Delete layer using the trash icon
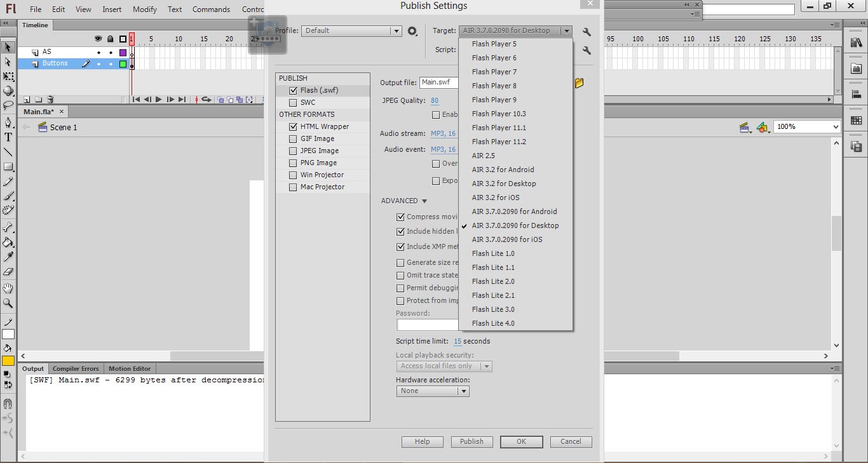Image resolution: width=868 pixels, height=463 pixels. coord(50,100)
